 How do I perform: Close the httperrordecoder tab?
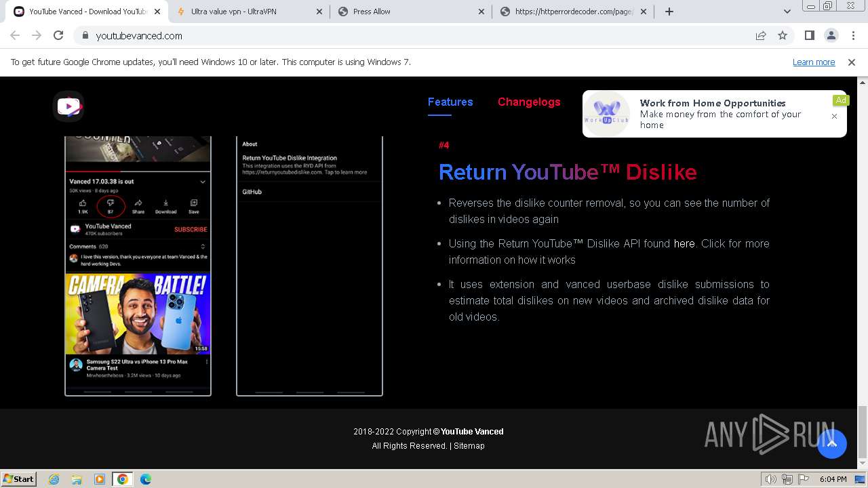(643, 12)
